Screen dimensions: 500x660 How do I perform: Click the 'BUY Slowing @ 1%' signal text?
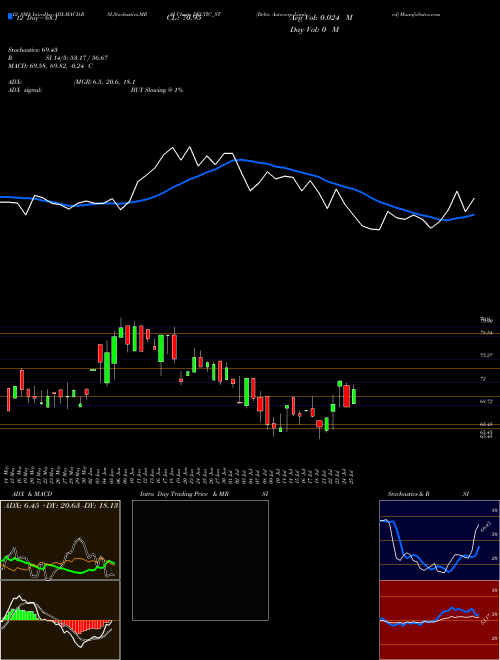(156, 90)
